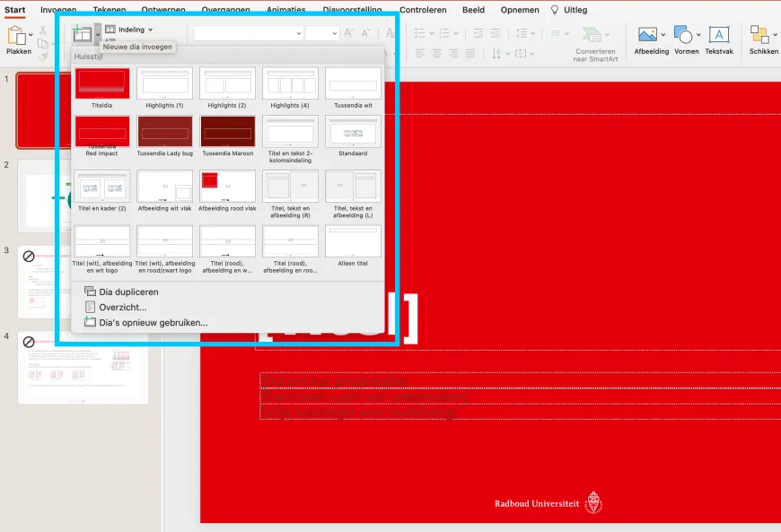
Task: Click the Copy icon under the scissors
Action: pos(43,44)
